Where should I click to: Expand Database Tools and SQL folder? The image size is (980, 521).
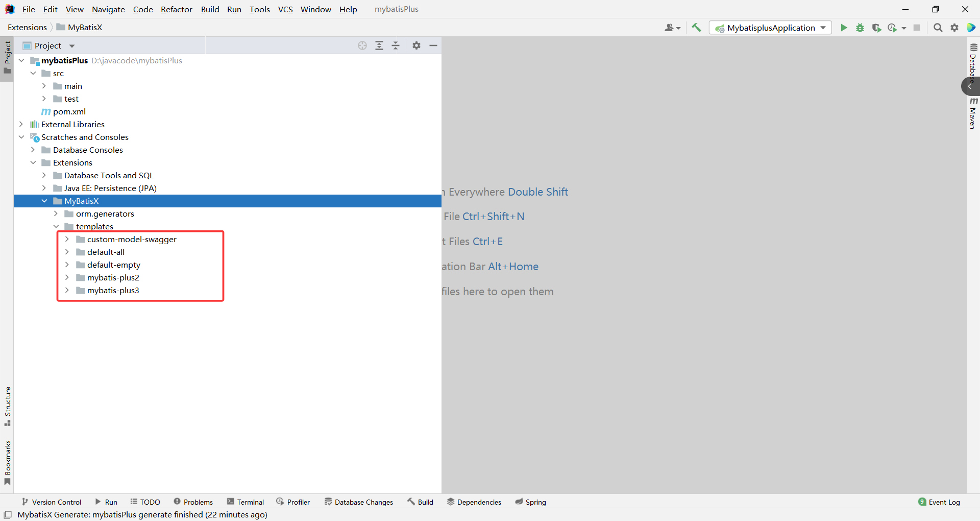[x=44, y=175]
